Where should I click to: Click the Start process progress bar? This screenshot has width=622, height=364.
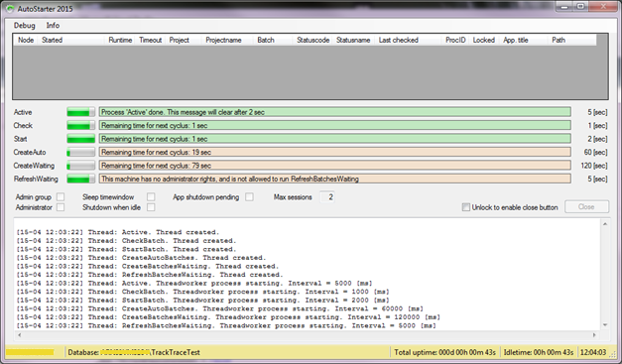(81, 139)
